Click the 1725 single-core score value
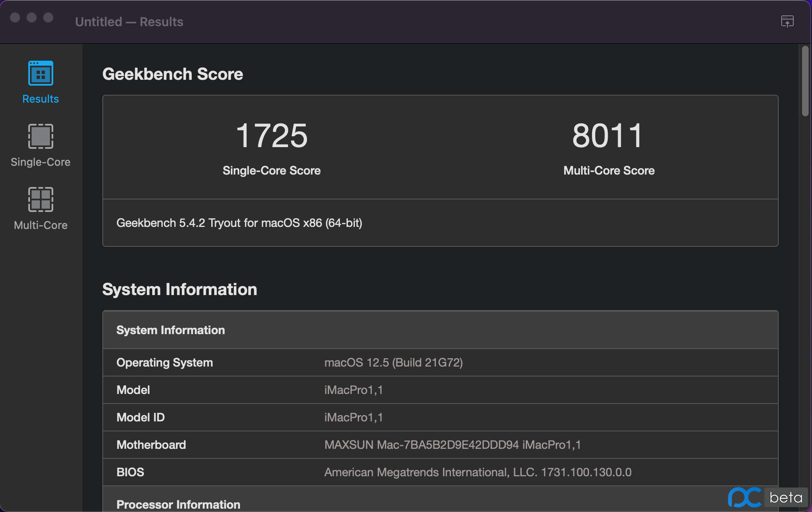This screenshot has width=812, height=512. click(x=271, y=135)
